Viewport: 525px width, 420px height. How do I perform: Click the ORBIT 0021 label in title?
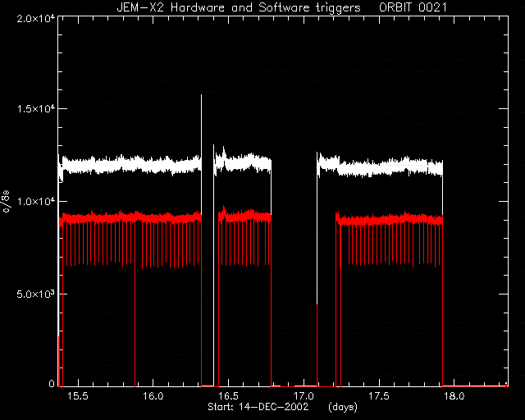tap(413, 7)
